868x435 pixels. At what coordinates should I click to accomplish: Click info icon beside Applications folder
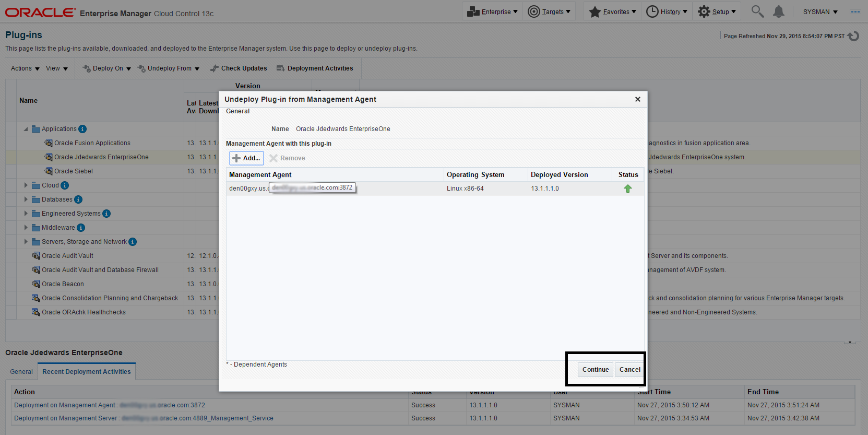[x=82, y=129]
